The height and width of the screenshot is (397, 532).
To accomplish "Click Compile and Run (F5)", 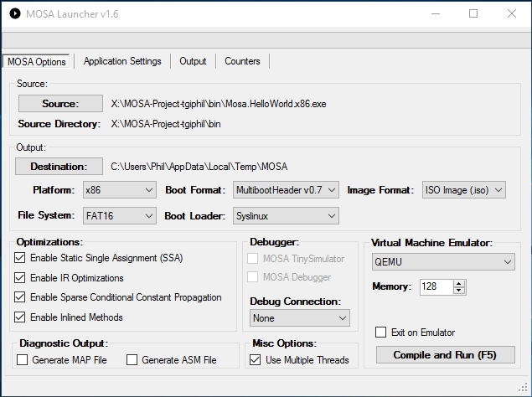I will click(446, 355).
